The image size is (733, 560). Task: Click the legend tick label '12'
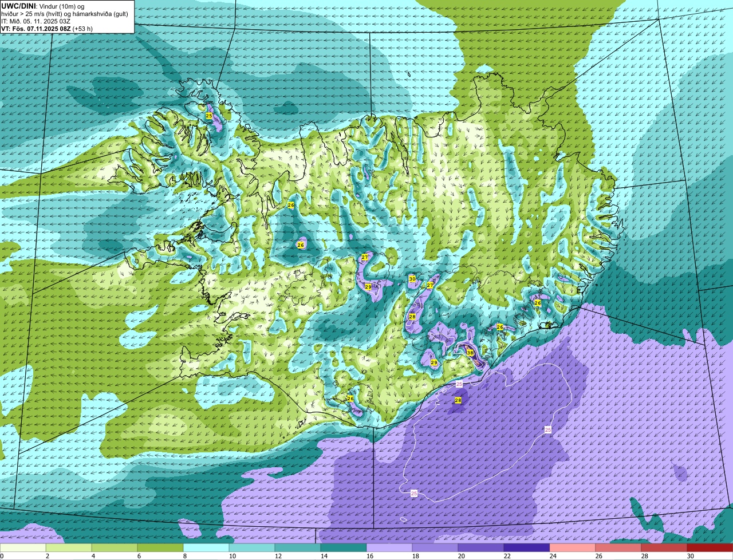(278, 556)
